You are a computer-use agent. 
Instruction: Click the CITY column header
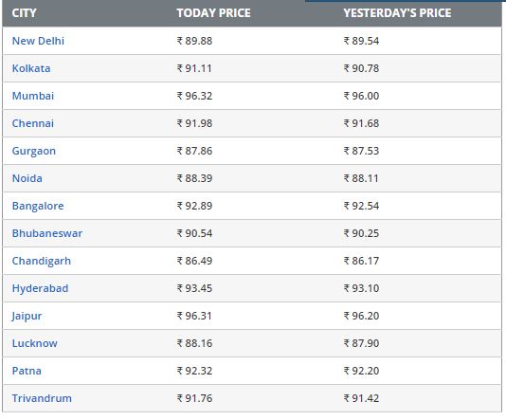coord(25,13)
